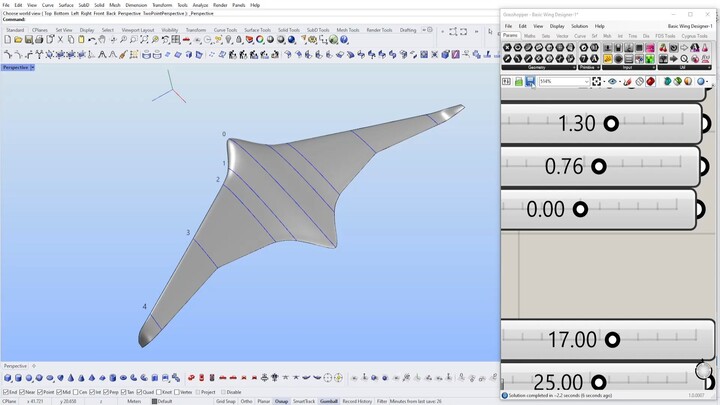Click the zoom extents icon in Grasshopper canvas toolbar
Screen dimensions: 720x405
(597, 82)
